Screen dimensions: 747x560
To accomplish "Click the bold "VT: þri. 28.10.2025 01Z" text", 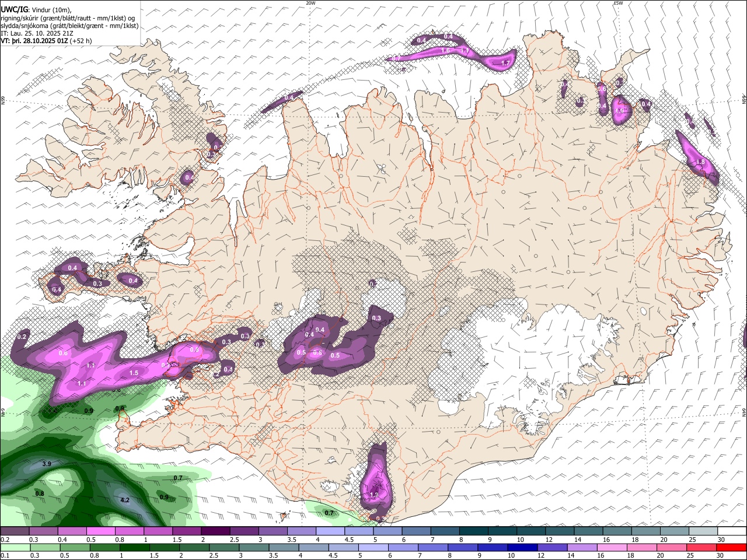I will click(x=34, y=41).
